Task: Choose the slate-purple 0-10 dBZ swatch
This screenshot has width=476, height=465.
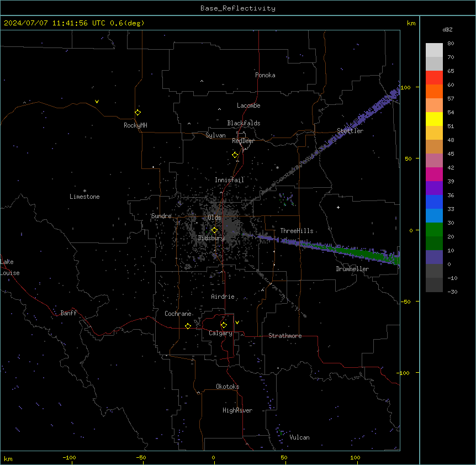Action: (x=434, y=257)
